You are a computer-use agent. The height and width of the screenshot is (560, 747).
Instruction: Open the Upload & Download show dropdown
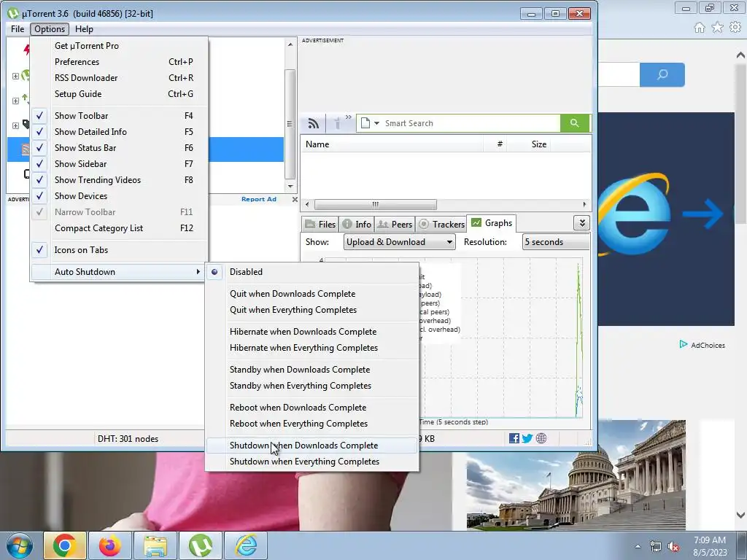tap(399, 242)
